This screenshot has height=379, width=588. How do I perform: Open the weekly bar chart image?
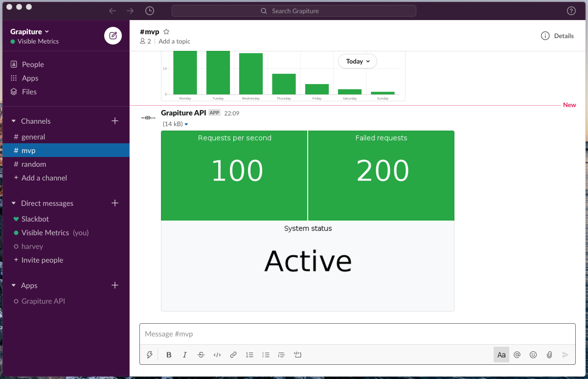click(283, 76)
